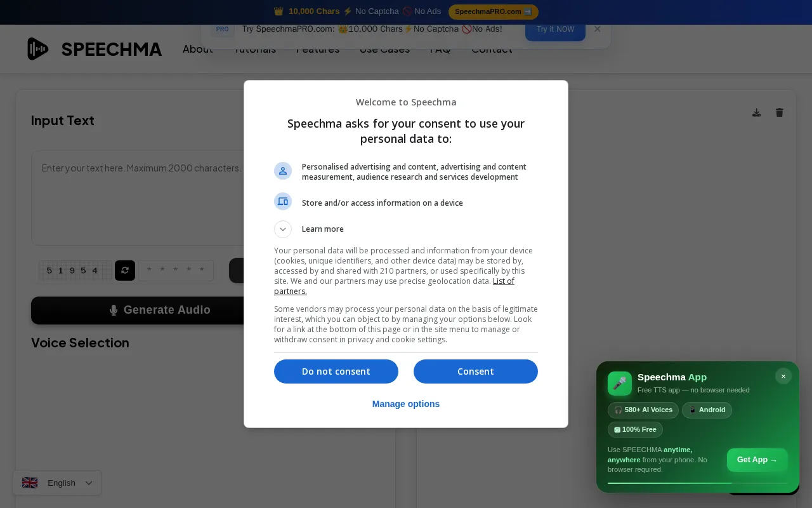The image size is (812, 508).
Task: Open the FAQ menu item
Action: coord(440,50)
